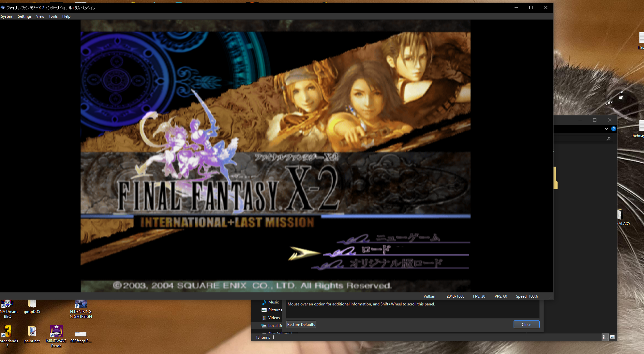Click the VPS: 60 status entry
This screenshot has width=644, height=354.
pos(501,296)
